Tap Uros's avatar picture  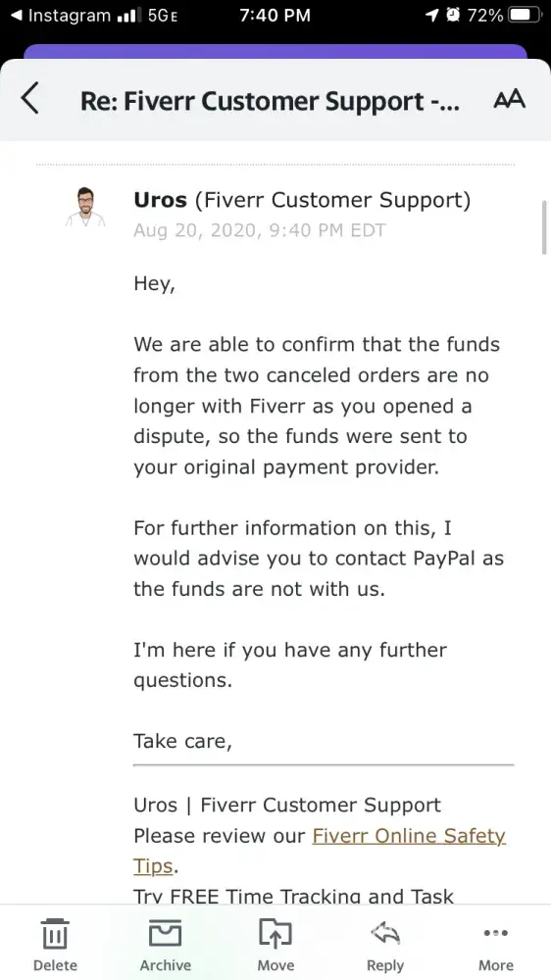click(x=85, y=206)
